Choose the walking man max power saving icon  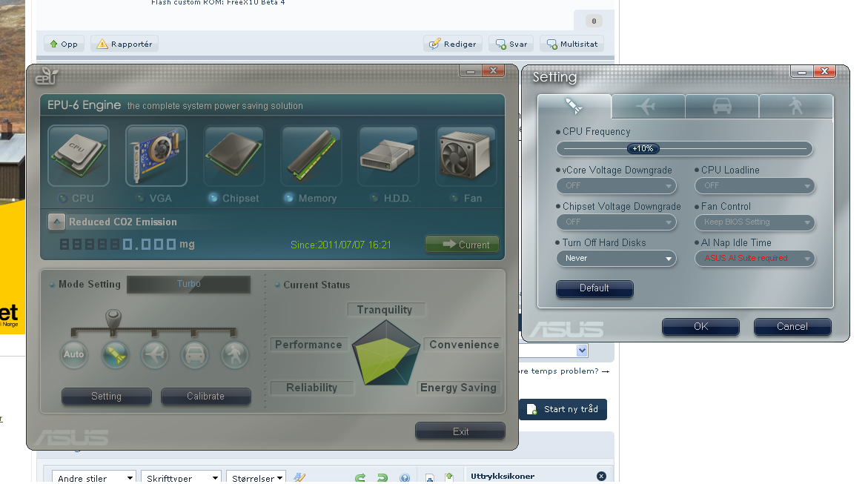click(235, 354)
